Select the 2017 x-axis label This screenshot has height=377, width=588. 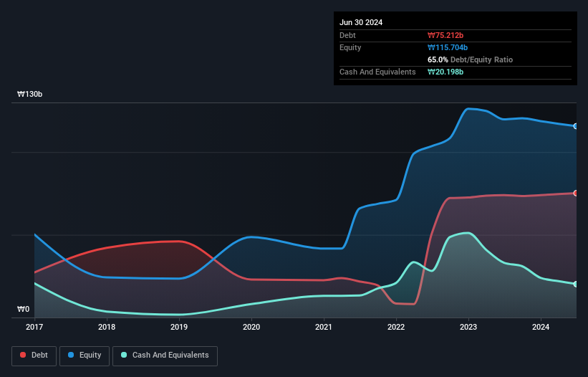(x=34, y=327)
